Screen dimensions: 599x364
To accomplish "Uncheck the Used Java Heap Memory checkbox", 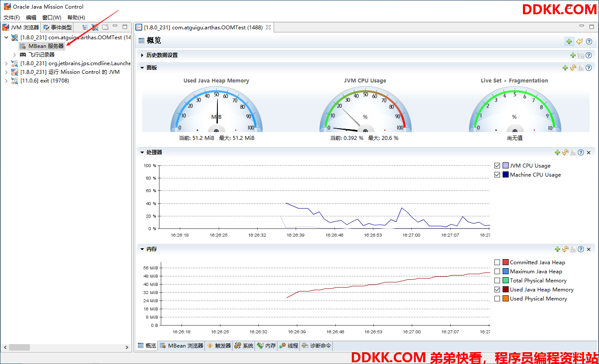I will pos(497,289).
